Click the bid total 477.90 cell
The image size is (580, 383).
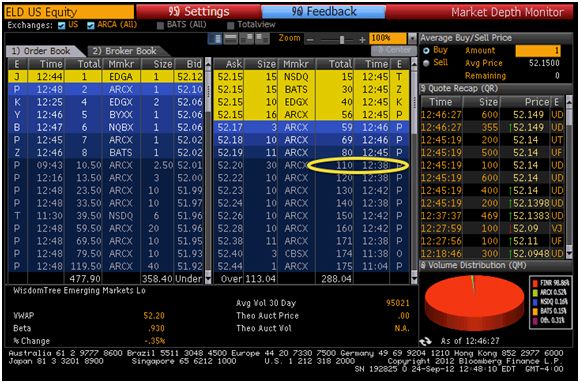(x=84, y=279)
